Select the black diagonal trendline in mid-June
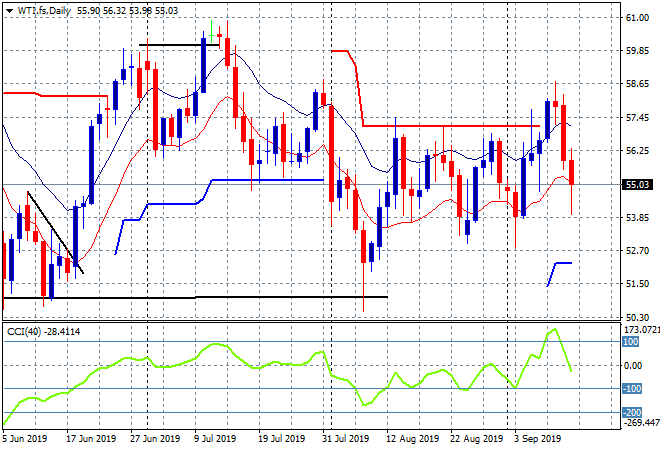Viewport: 660px width, 450px height. [x=55, y=232]
